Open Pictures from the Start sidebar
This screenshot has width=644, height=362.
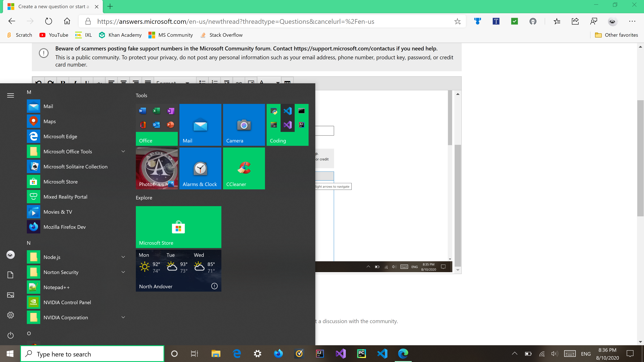pyautogui.click(x=11, y=295)
